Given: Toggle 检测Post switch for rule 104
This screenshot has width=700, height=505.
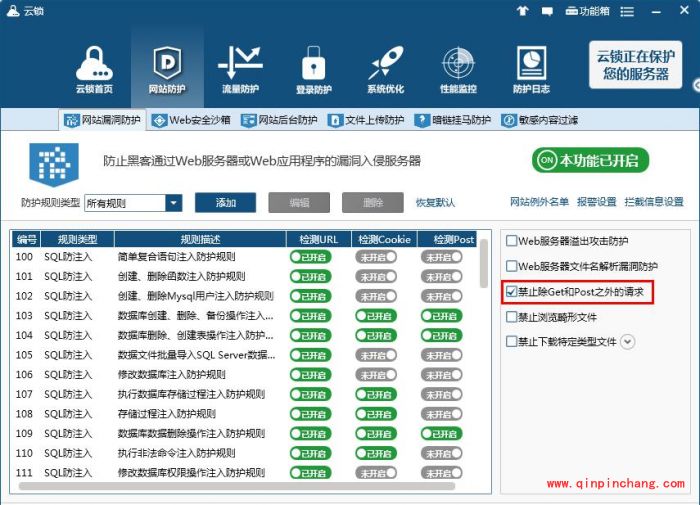Looking at the screenshot, I should [442, 336].
